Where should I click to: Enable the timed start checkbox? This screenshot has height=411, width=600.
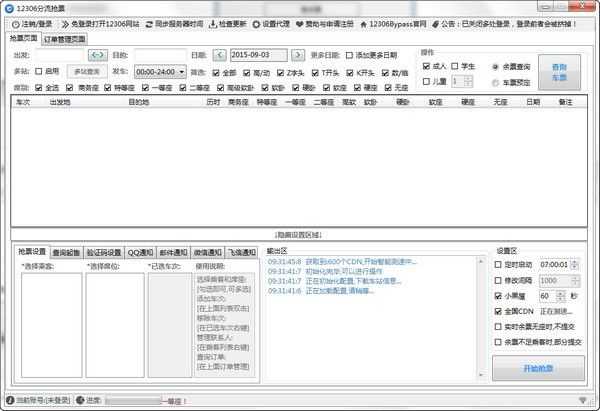click(x=498, y=264)
